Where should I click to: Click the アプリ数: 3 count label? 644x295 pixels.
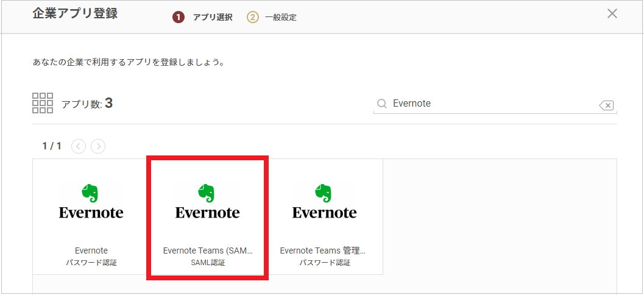click(x=87, y=104)
